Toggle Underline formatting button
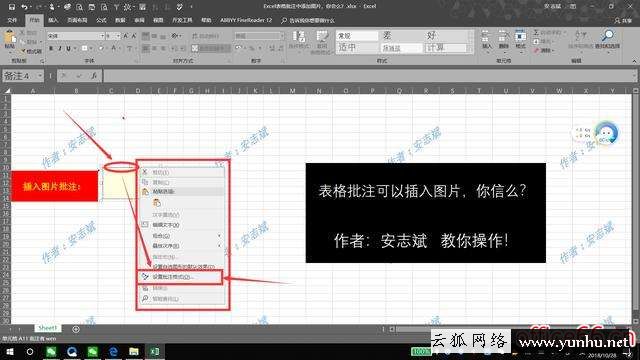The image size is (640, 360). pyautogui.click(x=68, y=48)
